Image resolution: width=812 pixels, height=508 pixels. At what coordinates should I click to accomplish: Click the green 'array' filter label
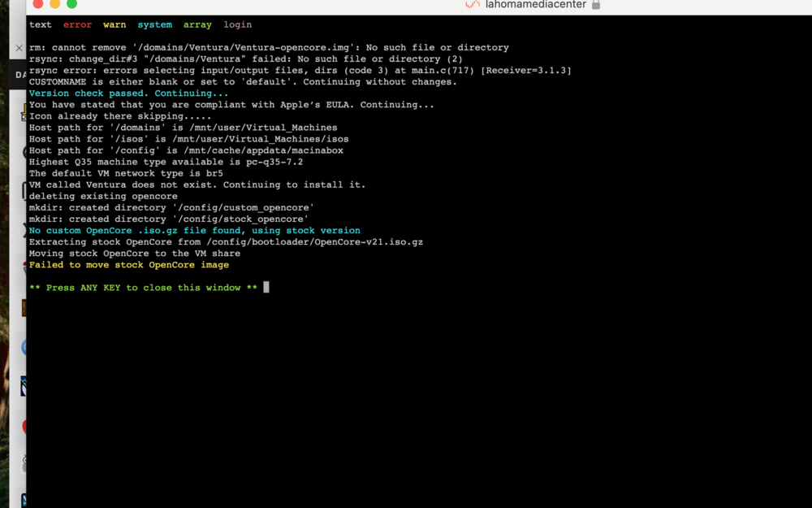click(197, 24)
